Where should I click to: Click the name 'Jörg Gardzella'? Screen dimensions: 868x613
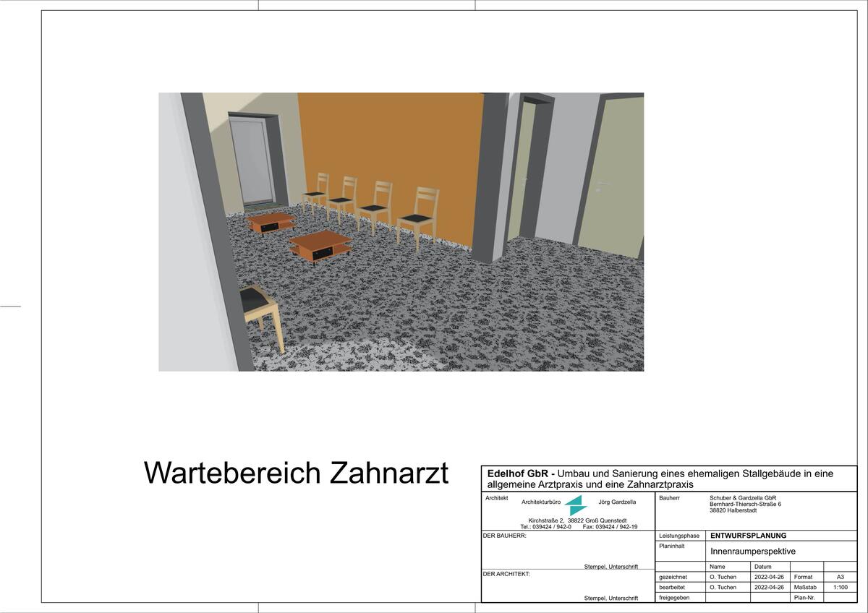coord(618,502)
